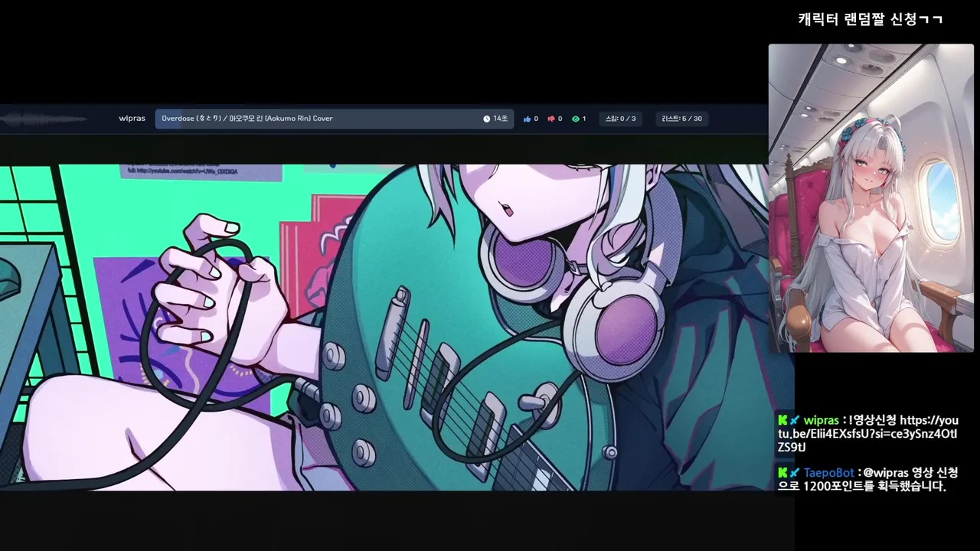Click the green K badge beside TaepoBot

[782, 473]
